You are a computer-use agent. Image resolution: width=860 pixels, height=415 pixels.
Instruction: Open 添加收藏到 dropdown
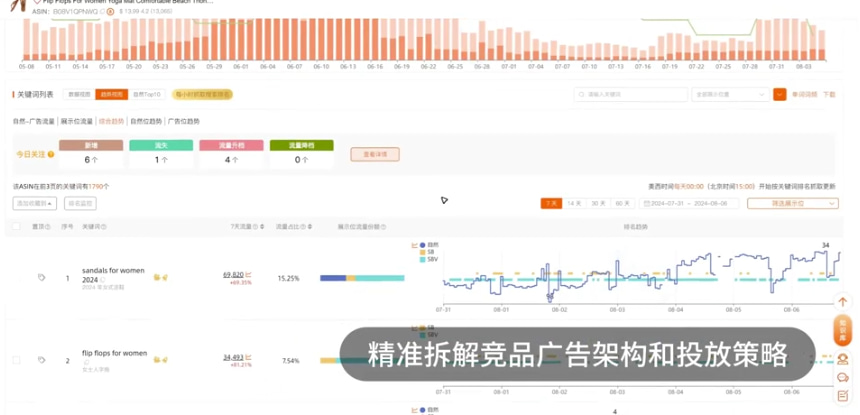[35, 203]
